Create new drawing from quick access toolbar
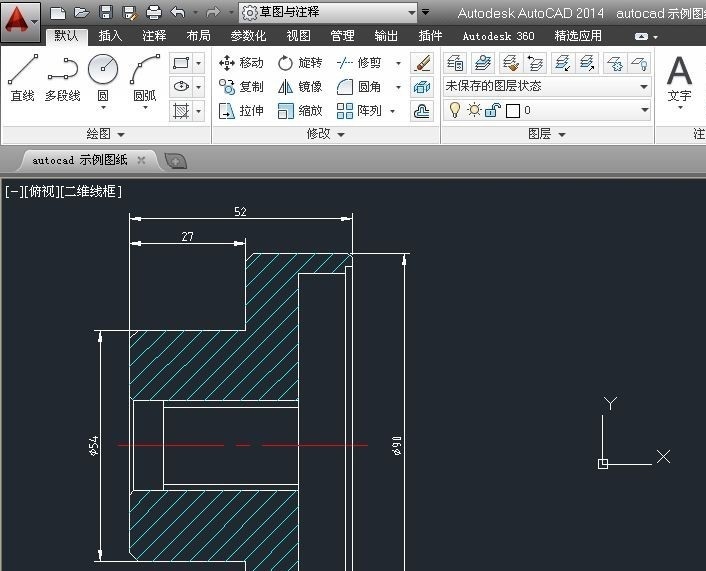Screen dimensions: 706x571 pyautogui.click(x=58, y=13)
